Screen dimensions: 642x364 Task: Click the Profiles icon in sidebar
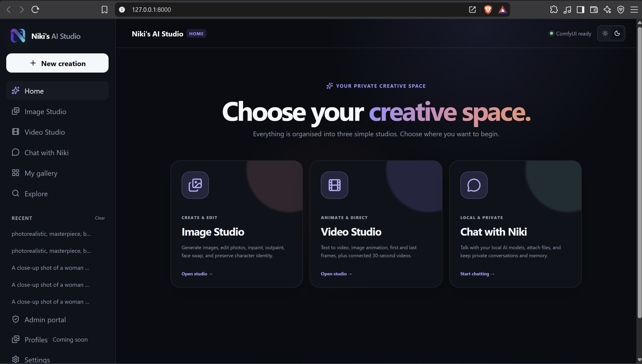[15, 339]
